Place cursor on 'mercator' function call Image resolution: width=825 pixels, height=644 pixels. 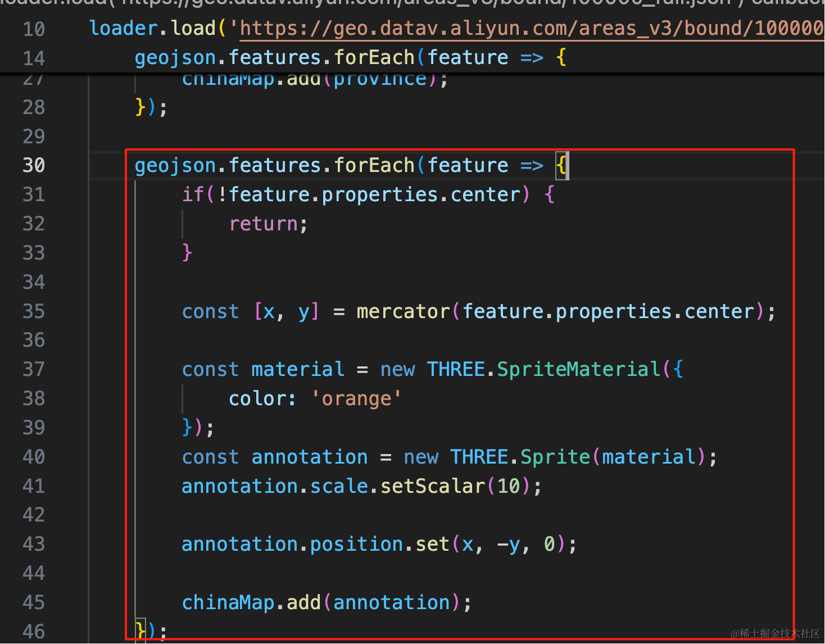[x=403, y=311]
